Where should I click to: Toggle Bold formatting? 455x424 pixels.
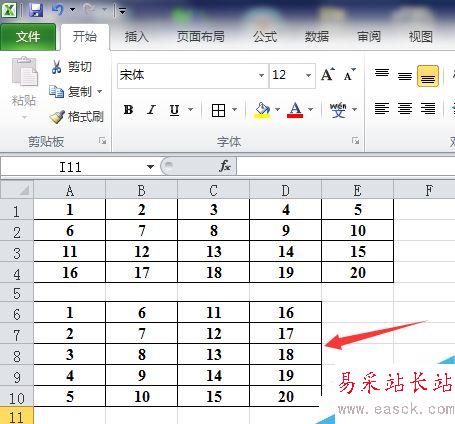[129, 110]
